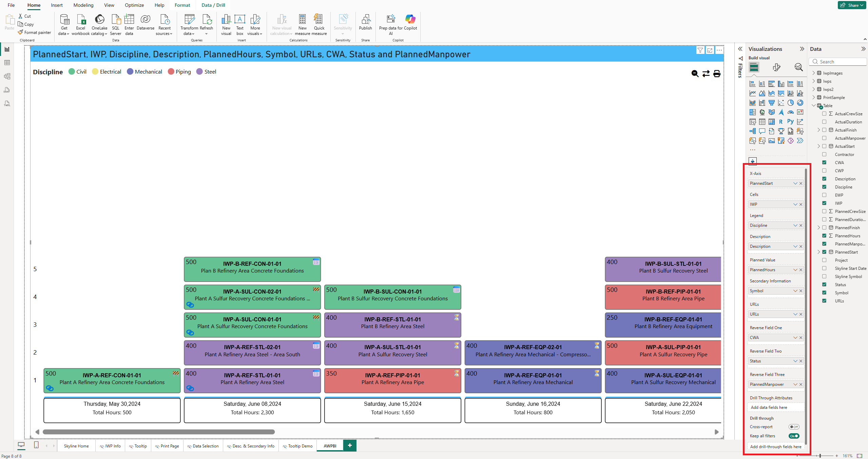
Task: Open the PlannedManpower field dropdown
Action: click(795, 384)
